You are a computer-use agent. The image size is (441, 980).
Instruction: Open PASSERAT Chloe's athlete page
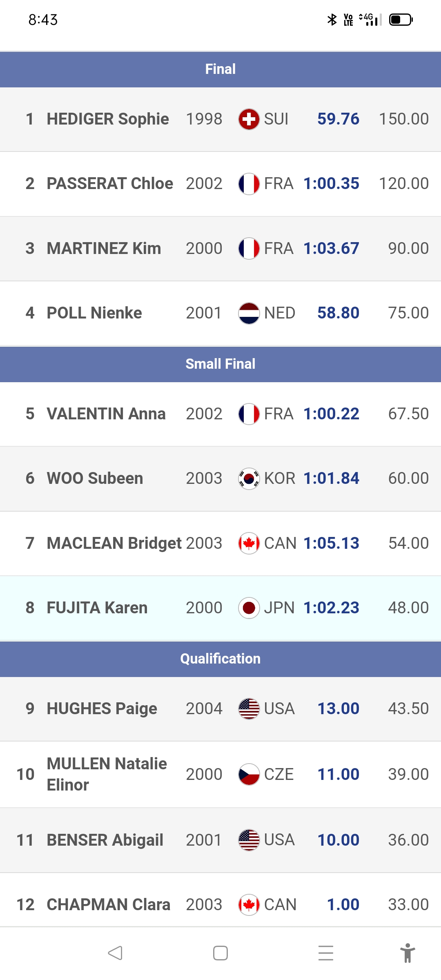coord(110,184)
